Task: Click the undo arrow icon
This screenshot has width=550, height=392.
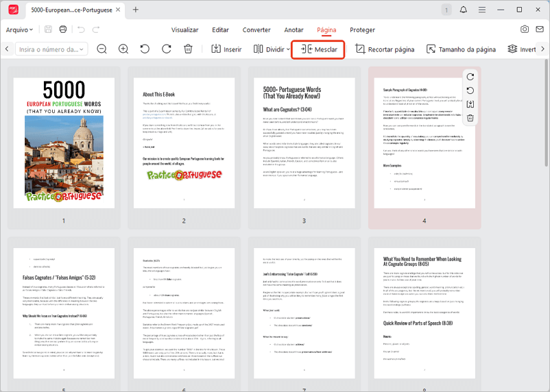Action: 81,29
